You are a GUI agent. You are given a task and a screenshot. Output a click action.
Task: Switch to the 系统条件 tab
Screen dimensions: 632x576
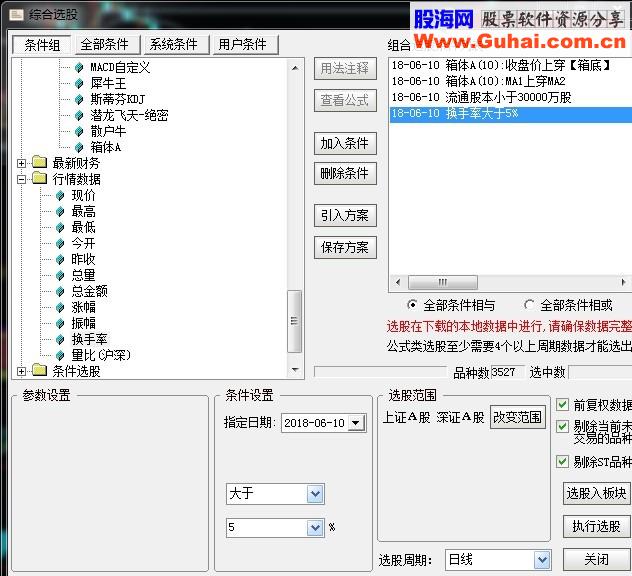177,44
